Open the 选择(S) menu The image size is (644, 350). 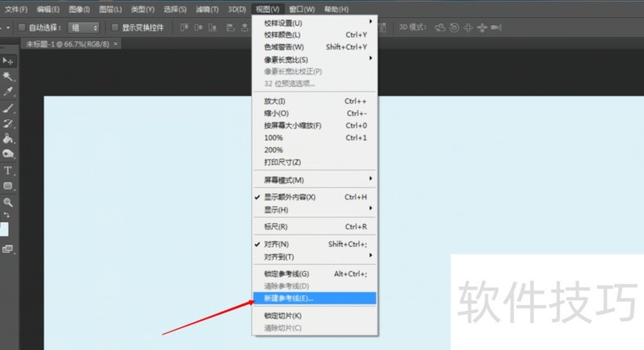(175, 9)
